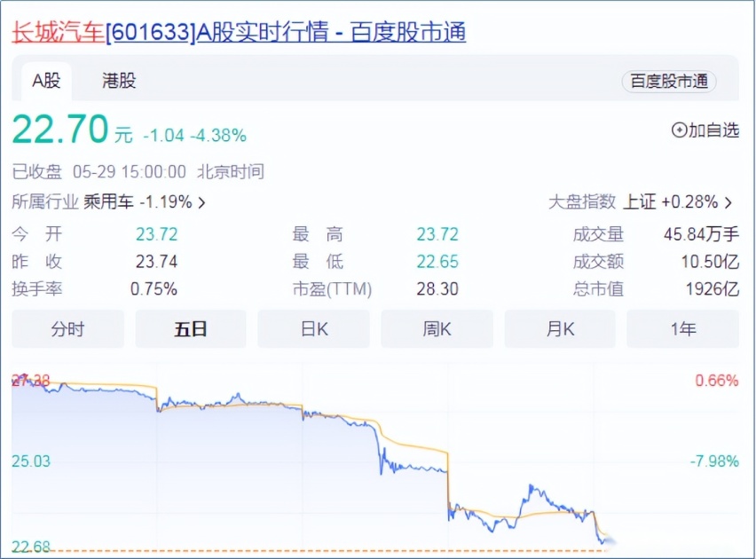Image resolution: width=756 pixels, height=559 pixels.
Task: Open the 长城汽车 A股实时行情 title link
Action: click(239, 32)
